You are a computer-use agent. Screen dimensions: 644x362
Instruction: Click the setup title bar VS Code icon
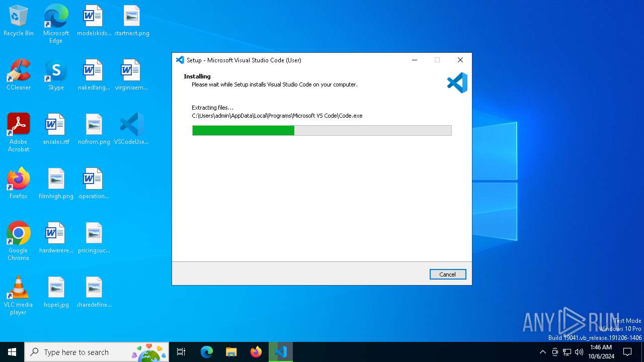point(180,60)
